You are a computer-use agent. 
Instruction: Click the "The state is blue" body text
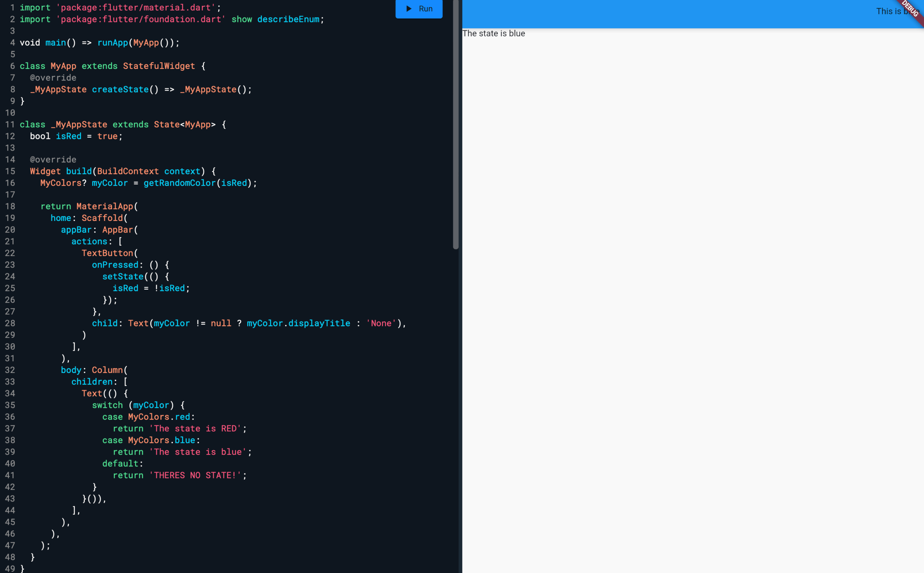pos(493,33)
